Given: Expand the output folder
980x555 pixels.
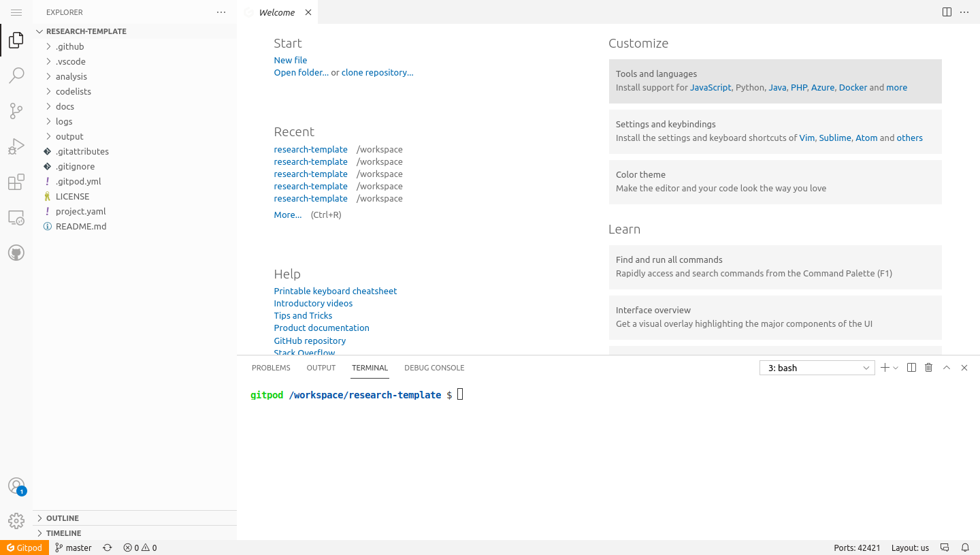Looking at the screenshot, I should click(135, 136).
